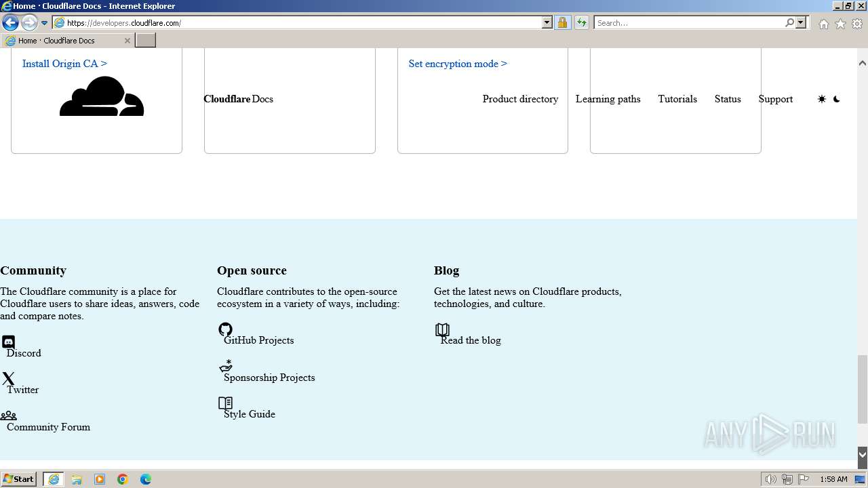Open the Discord link

[x=24, y=353]
